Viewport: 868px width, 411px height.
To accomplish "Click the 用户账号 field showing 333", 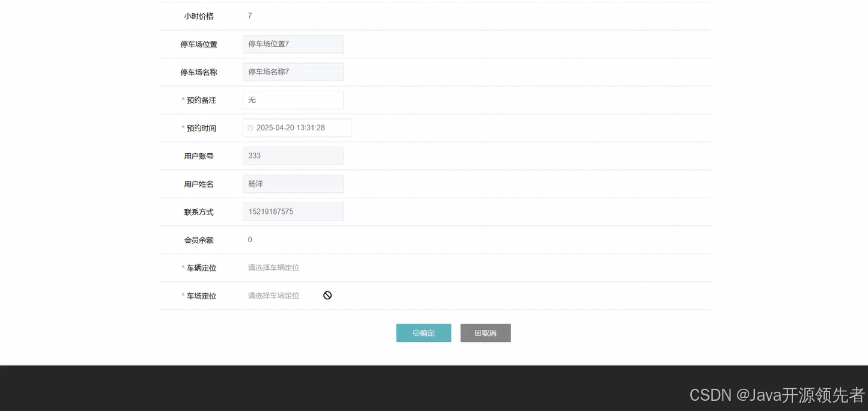I will coord(293,156).
